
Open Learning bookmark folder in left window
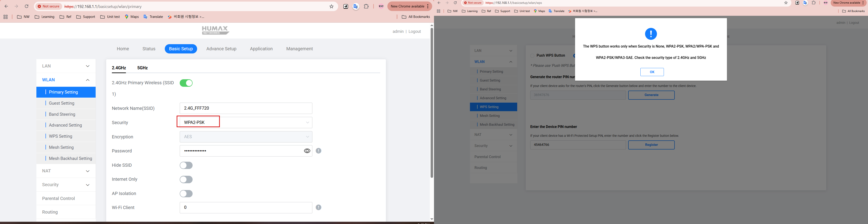[x=45, y=17]
